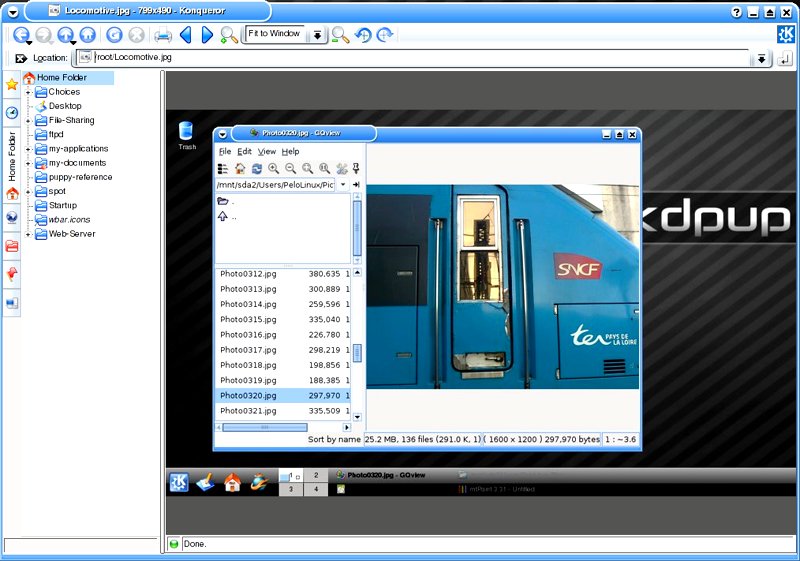800x561 pixels.
Task: Clear the Location bar with black arrow icon
Action: click(x=21, y=58)
